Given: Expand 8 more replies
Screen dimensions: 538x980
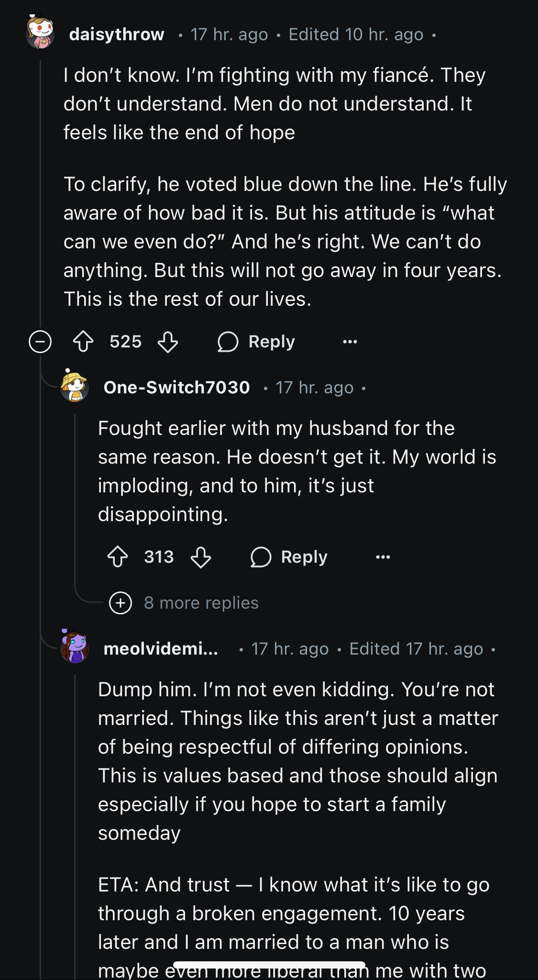Looking at the screenshot, I should 121,603.
